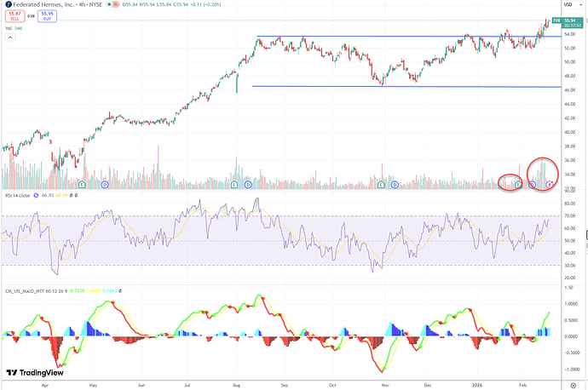Click the 66.93 RSI value in legend
This screenshot has width=588, height=390.
click(x=48, y=196)
